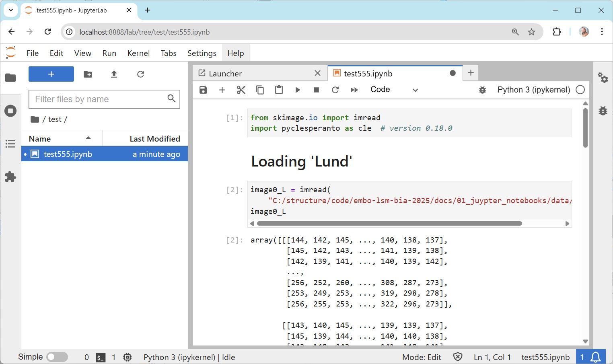Sort files by Name column

point(62,139)
